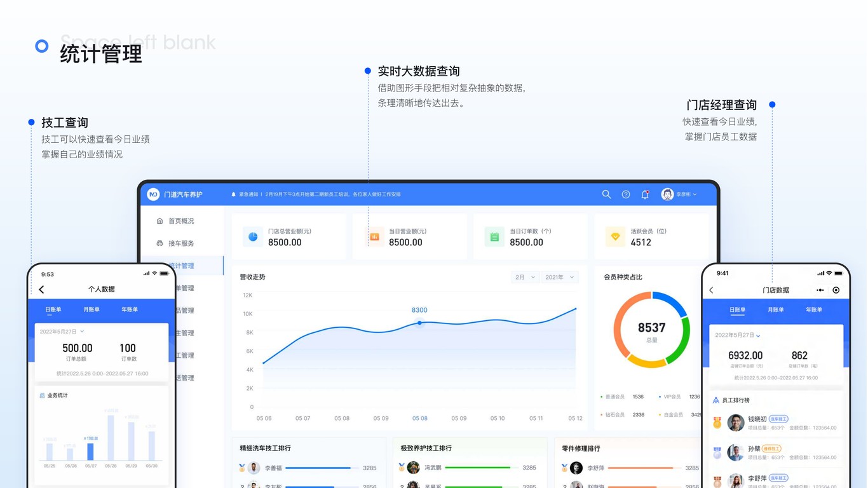
Task: Open the 2022年5月27日 date picker in 个人数据 phone
Action: click(62, 332)
